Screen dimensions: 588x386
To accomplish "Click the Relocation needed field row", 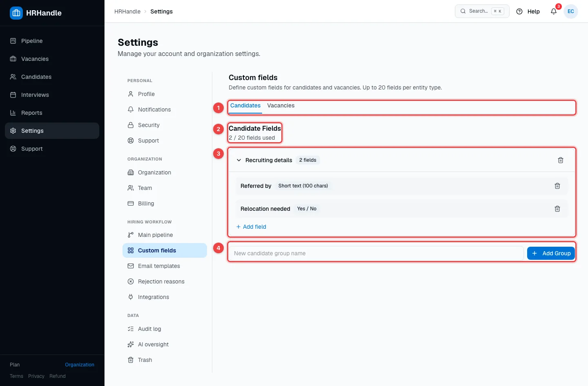I will click(x=402, y=209).
